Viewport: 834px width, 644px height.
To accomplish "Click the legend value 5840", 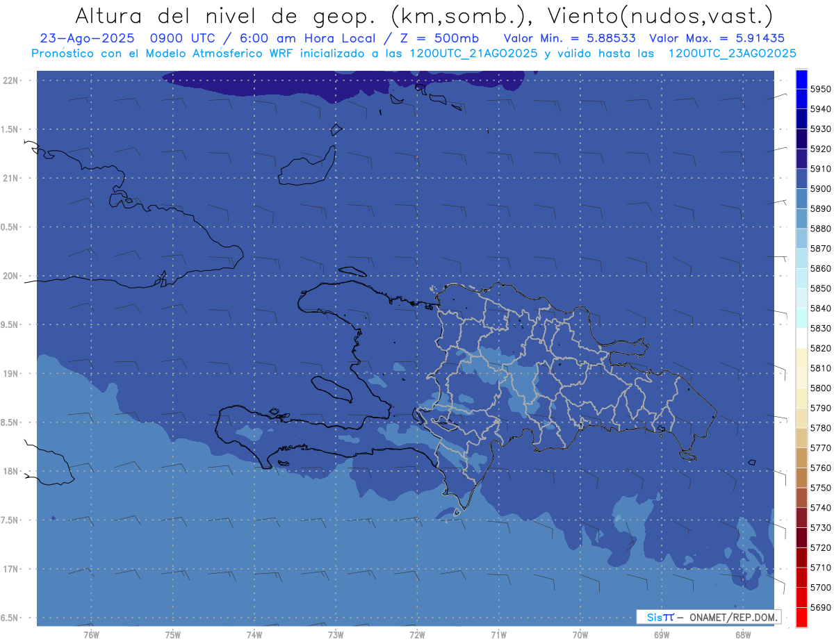I will (820, 308).
